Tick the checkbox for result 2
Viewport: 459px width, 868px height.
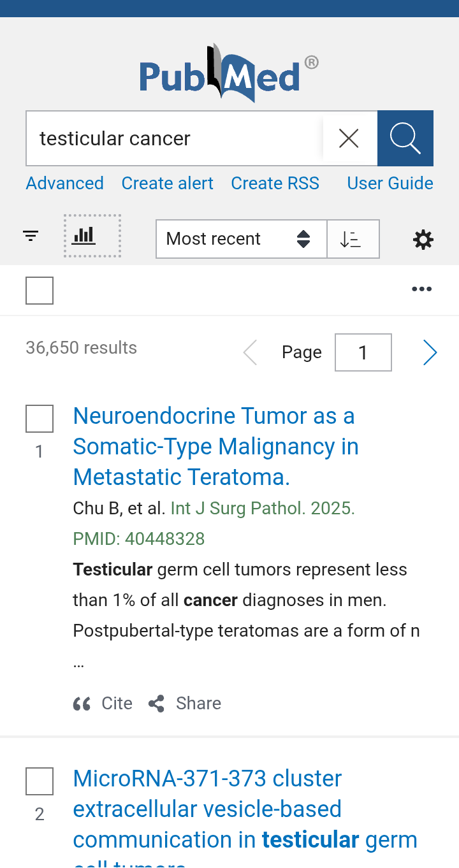pos(40,781)
